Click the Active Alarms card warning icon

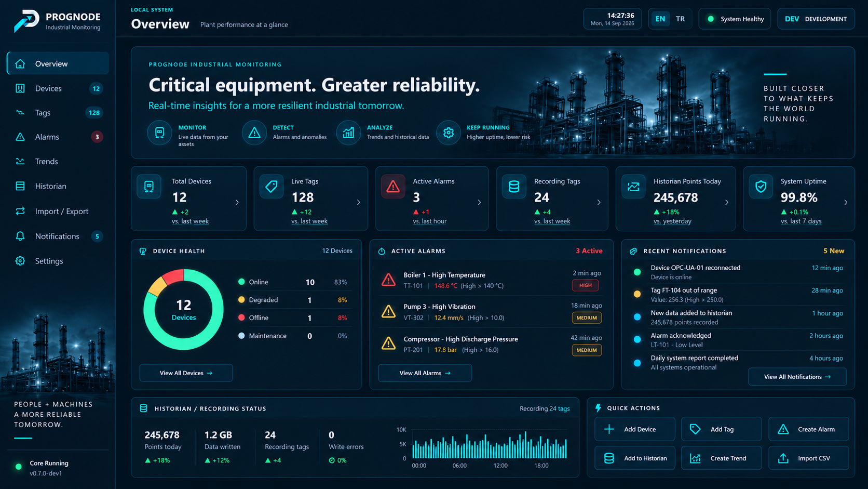tap(393, 187)
